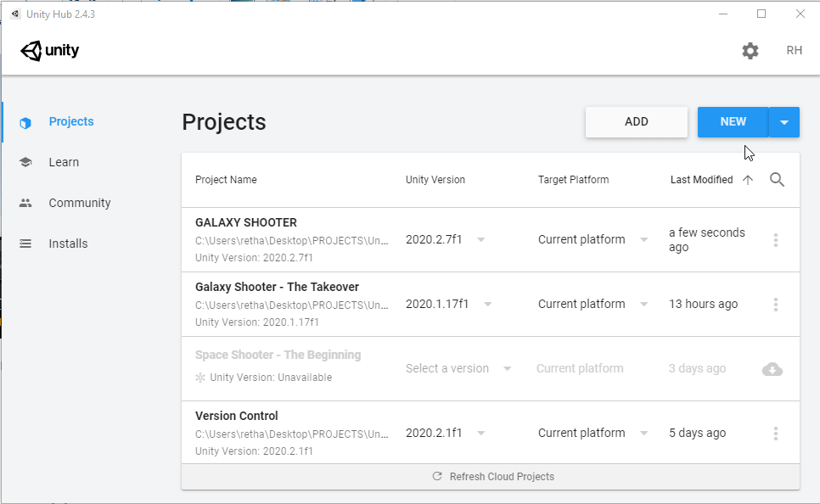Viewport: 820px width, 504px height.
Task: Go to the Learn section
Action: pos(64,162)
